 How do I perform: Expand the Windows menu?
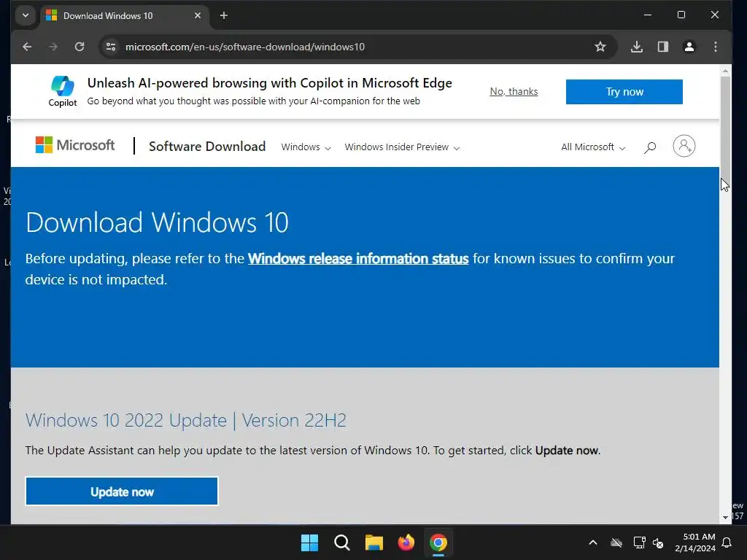pos(306,147)
